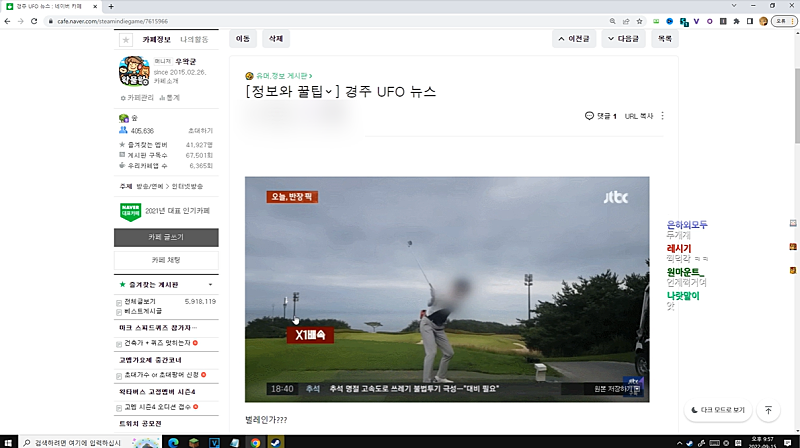Open the 전체글보기 board
Viewport: 800px width, 448px height.
click(140, 302)
